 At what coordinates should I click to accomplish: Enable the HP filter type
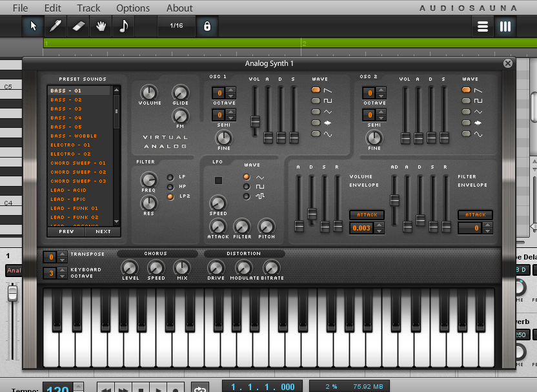[x=170, y=187]
